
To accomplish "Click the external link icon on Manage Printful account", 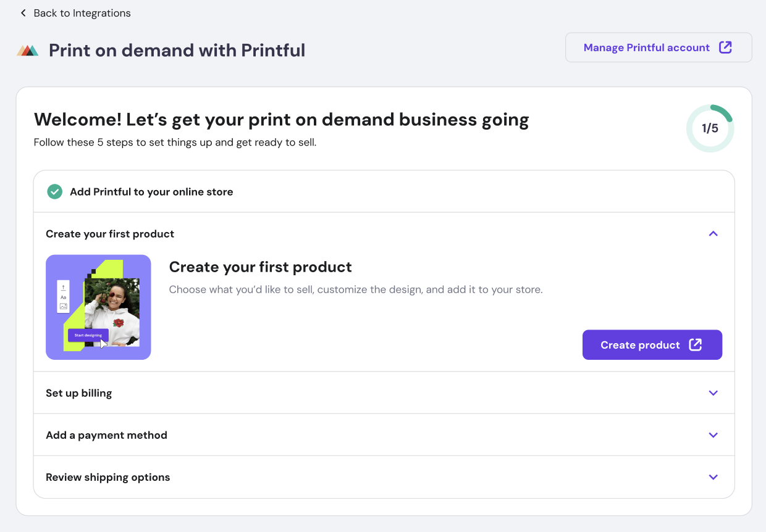I will pyautogui.click(x=726, y=47).
